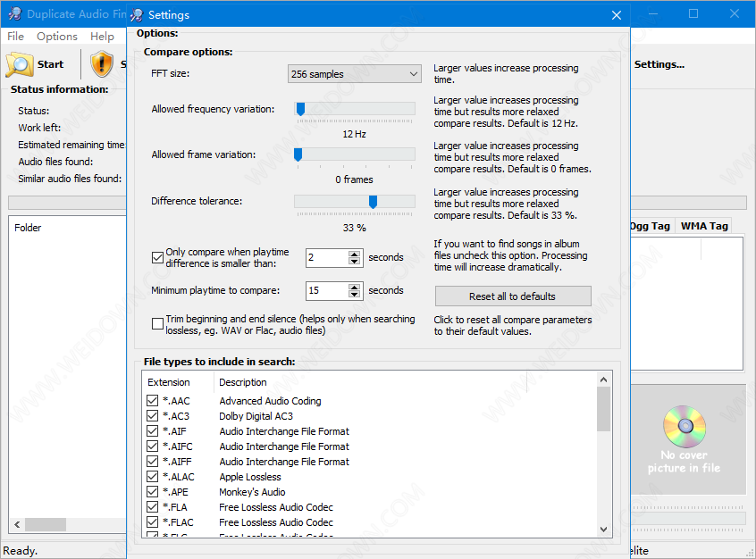Uncheck the *.AIF extension

pyautogui.click(x=152, y=430)
